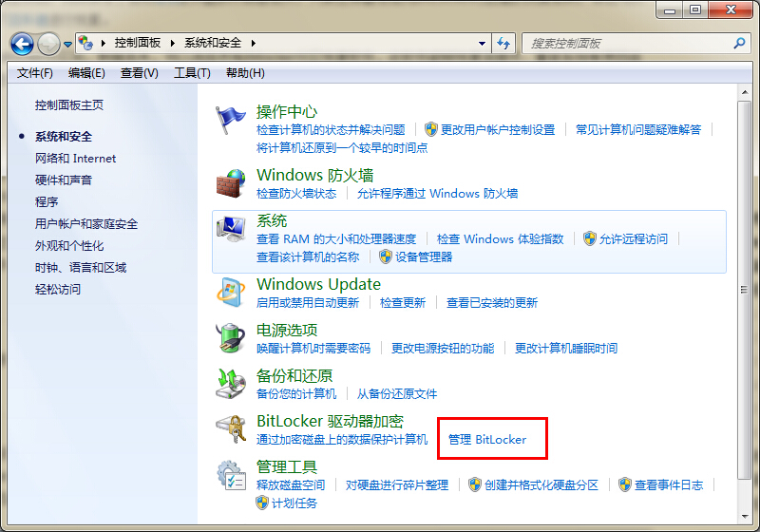Click the search magnifier icon
This screenshot has width=760, height=532.
(739, 43)
